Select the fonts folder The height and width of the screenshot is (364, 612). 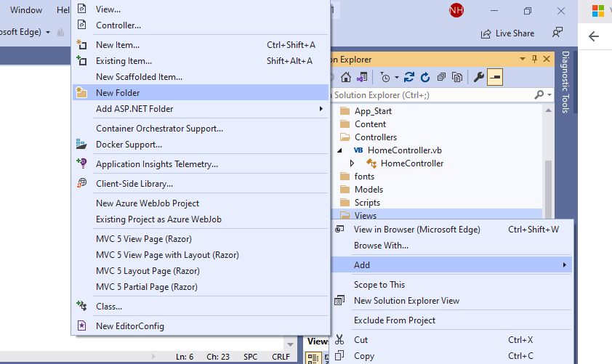click(364, 177)
